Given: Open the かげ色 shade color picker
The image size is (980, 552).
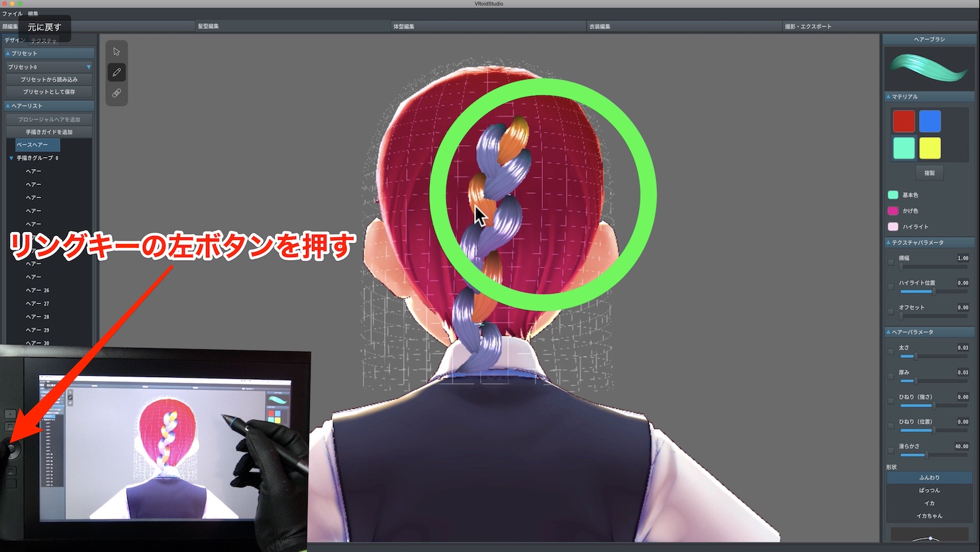Looking at the screenshot, I should point(893,211).
